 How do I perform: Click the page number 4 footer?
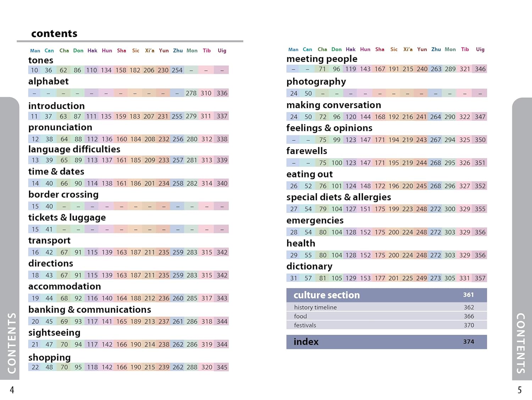12,390
